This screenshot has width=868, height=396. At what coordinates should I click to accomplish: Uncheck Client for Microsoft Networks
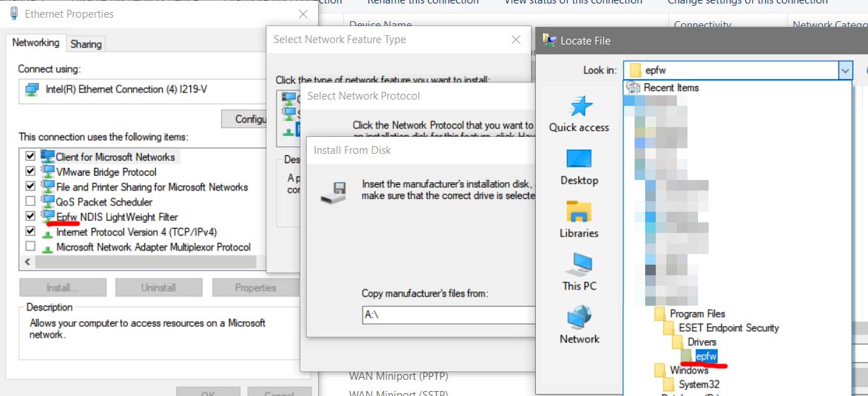pyautogui.click(x=30, y=156)
